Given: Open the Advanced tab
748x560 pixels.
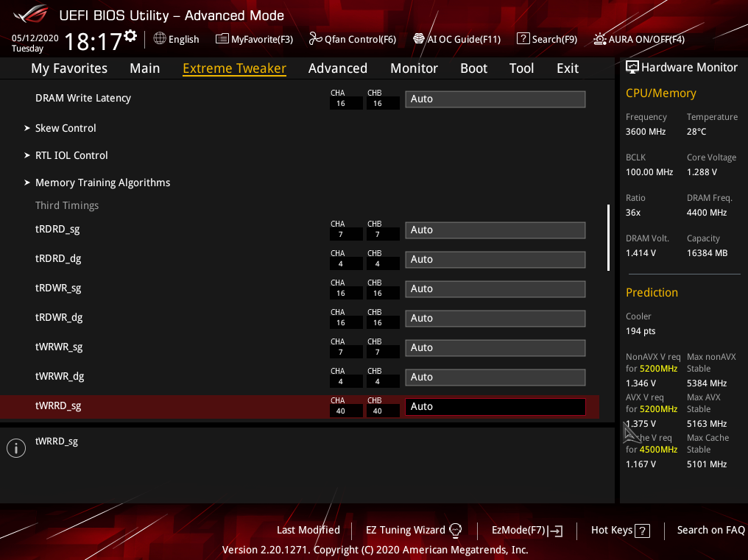Looking at the screenshot, I should (x=338, y=68).
